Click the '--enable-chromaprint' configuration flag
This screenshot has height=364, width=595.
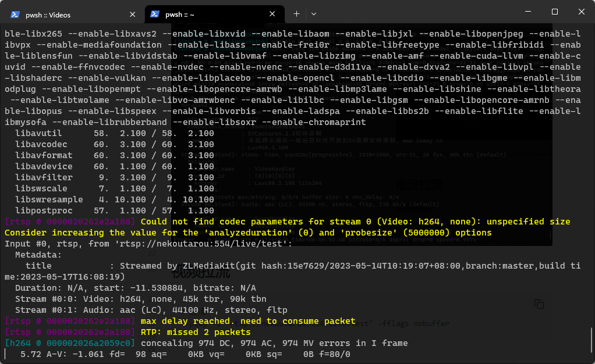314,122
